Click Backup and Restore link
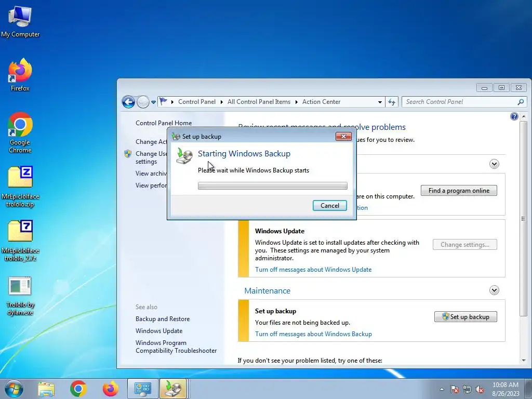532x399 pixels. click(x=163, y=319)
